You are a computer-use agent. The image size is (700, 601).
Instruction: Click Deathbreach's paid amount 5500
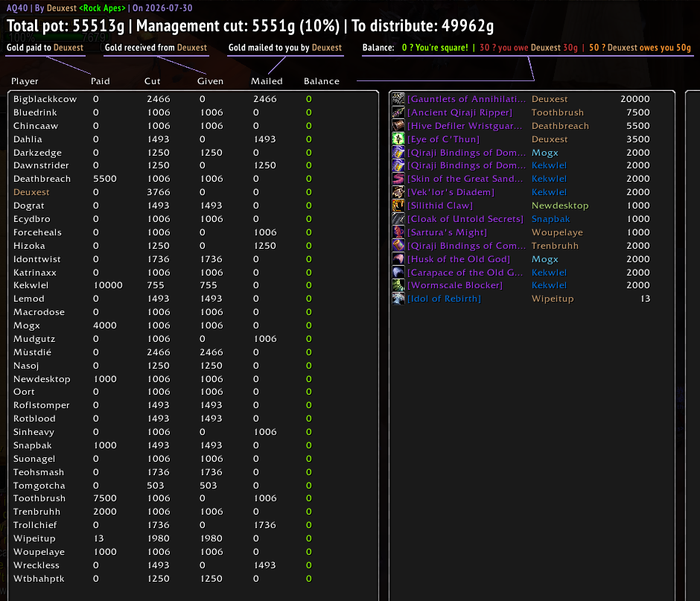coord(105,179)
